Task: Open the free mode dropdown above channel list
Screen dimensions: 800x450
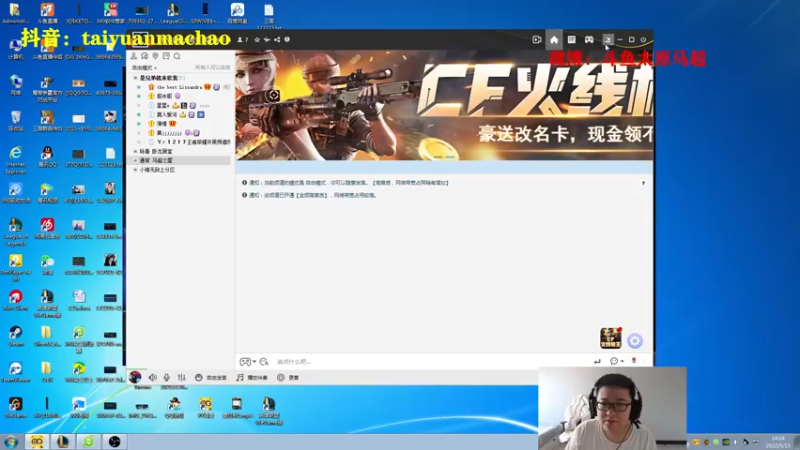Action: pyautogui.click(x=144, y=68)
